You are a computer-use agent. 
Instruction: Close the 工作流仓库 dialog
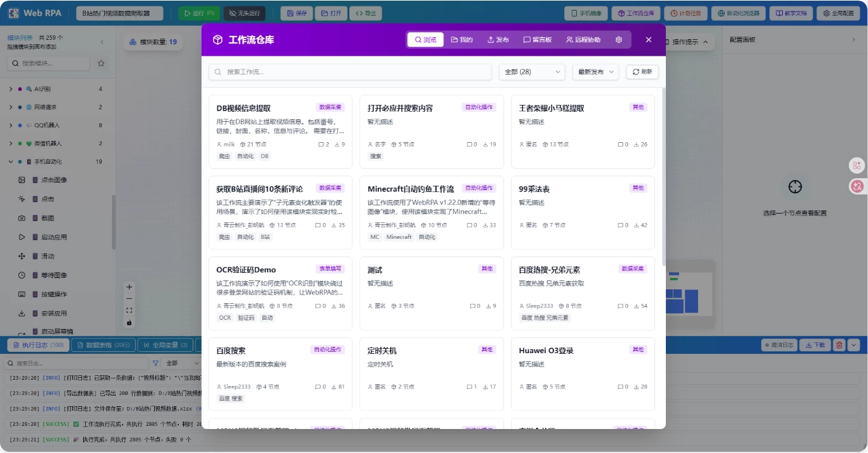point(648,40)
